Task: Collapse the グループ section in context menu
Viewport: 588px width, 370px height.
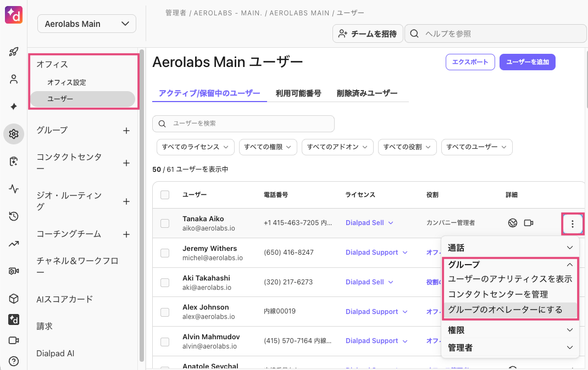Action: [511, 265]
